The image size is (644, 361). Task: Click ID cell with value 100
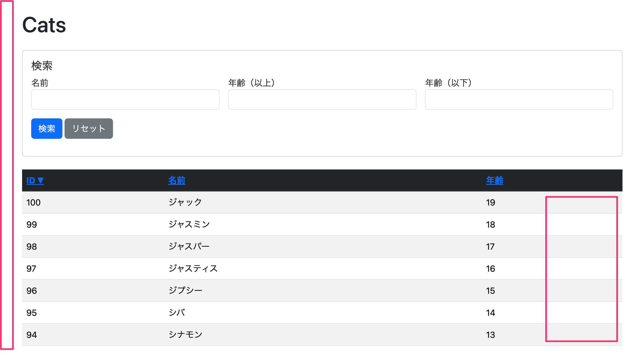tap(33, 203)
